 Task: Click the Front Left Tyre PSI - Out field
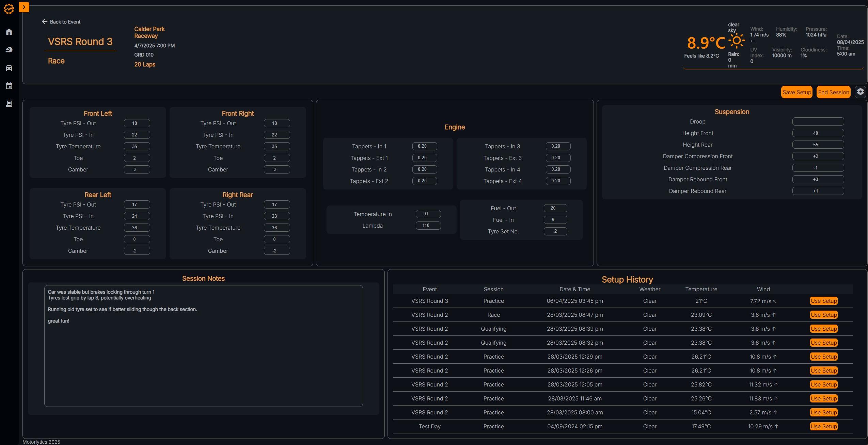click(137, 123)
